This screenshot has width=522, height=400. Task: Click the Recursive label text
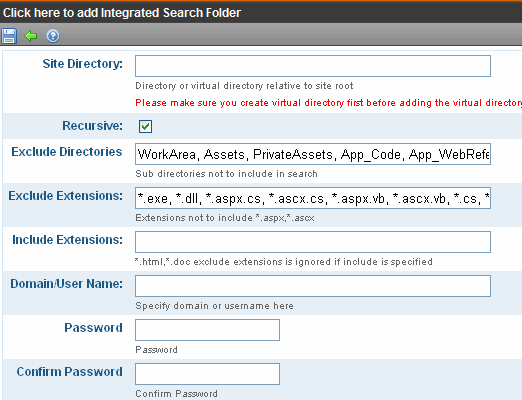(x=92, y=126)
